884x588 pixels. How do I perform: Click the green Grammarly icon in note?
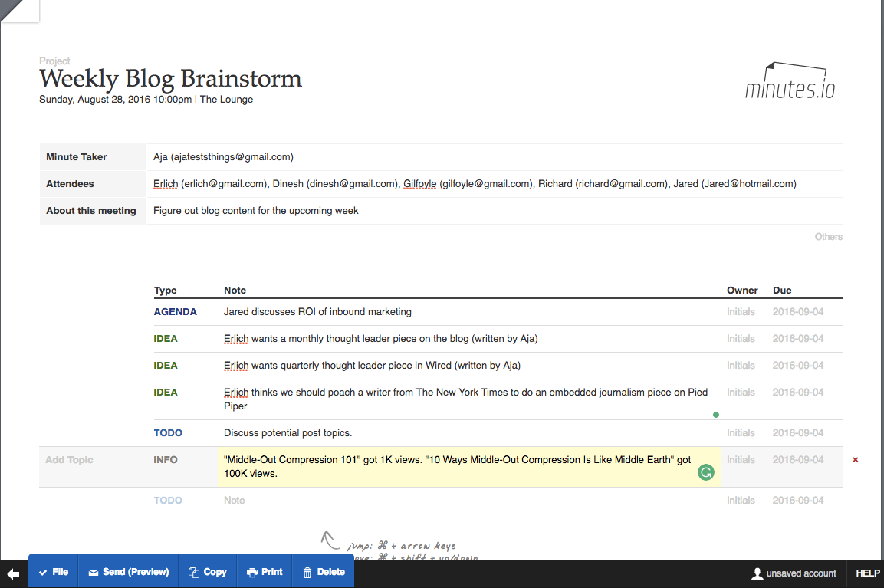[x=705, y=473]
